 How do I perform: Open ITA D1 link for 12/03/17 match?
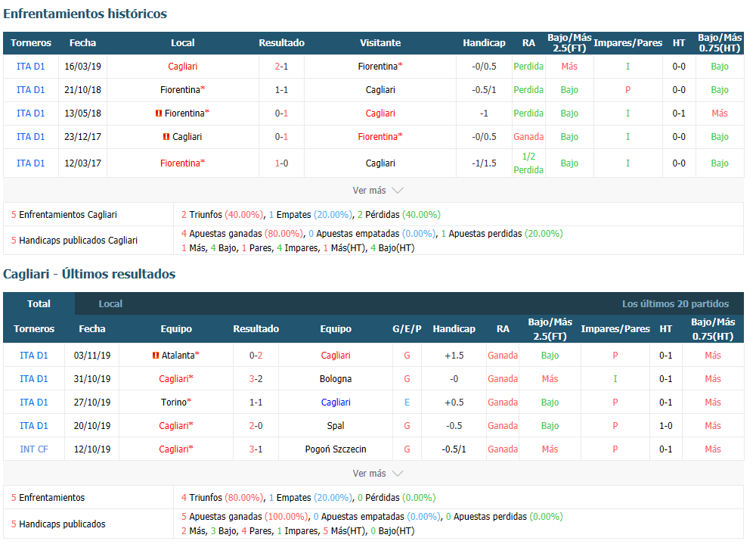[31, 163]
